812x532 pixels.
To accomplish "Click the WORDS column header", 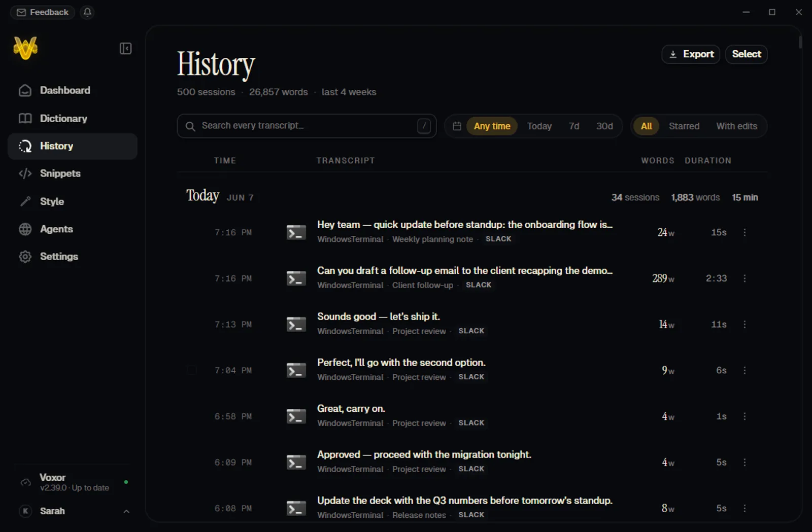I will (x=658, y=161).
